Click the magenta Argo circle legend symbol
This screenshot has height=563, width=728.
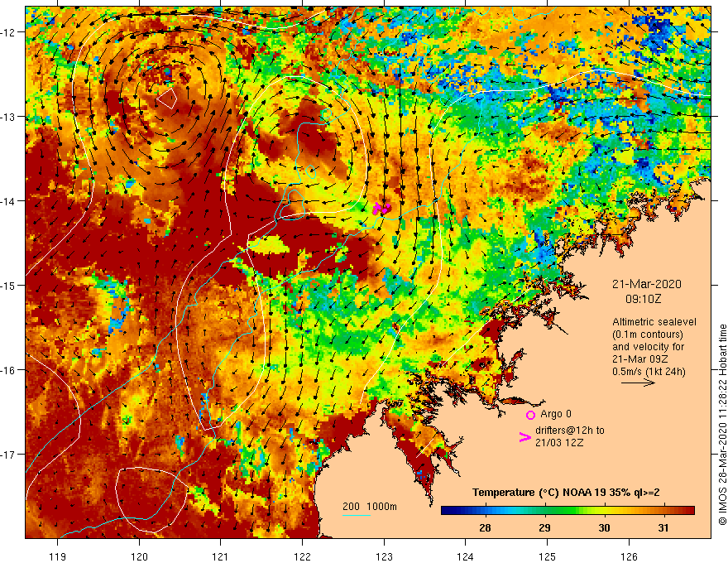[530, 415]
